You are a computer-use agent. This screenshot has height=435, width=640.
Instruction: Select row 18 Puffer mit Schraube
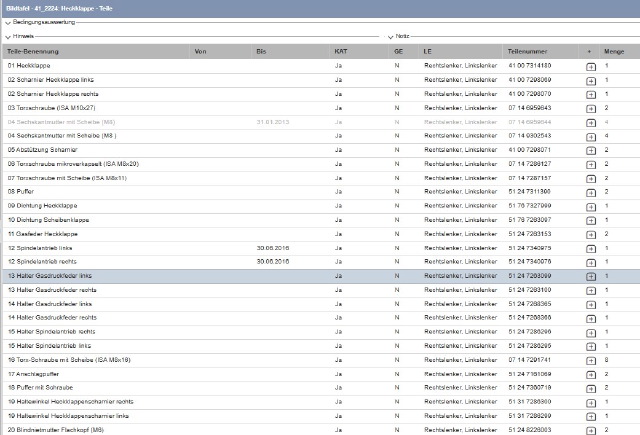321,388
